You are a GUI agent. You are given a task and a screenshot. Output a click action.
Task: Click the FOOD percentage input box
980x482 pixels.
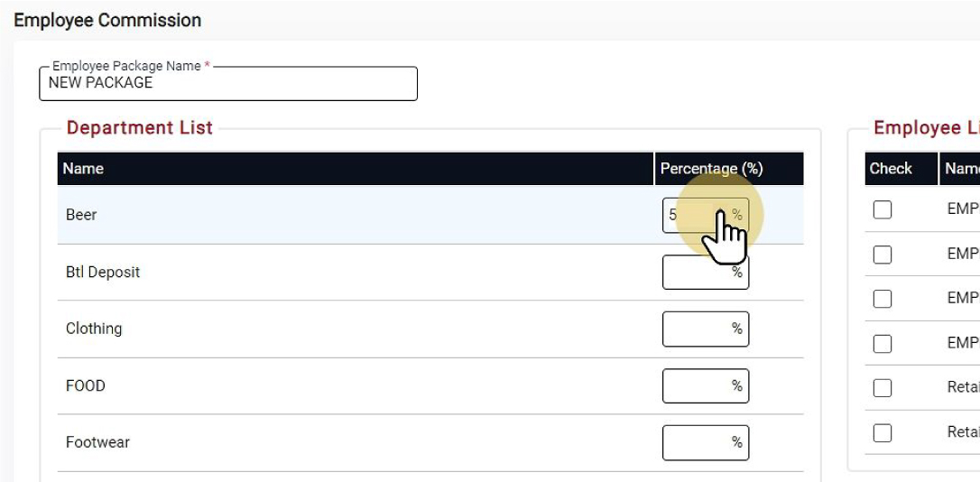coord(697,385)
